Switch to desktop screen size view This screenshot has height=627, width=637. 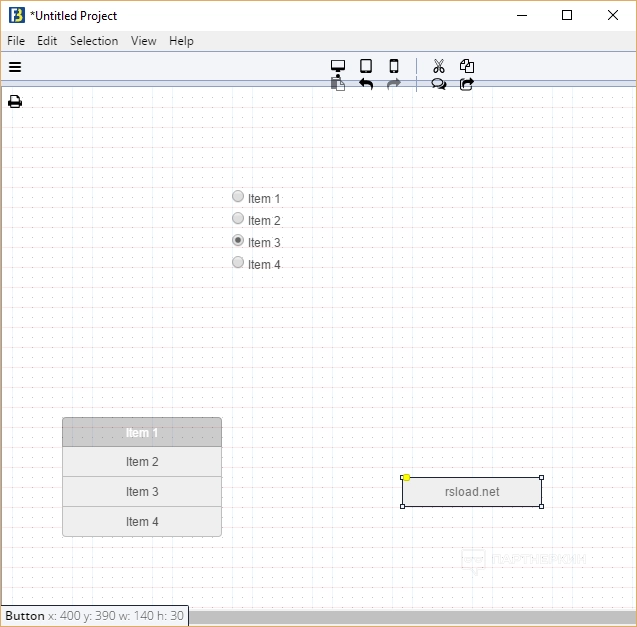(x=338, y=66)
